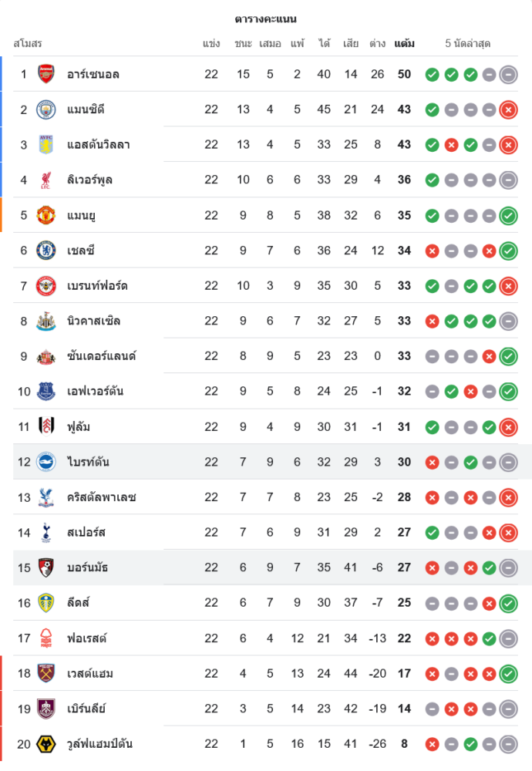Click the นิวคาสเซิล team name

[x=93, y=321]
